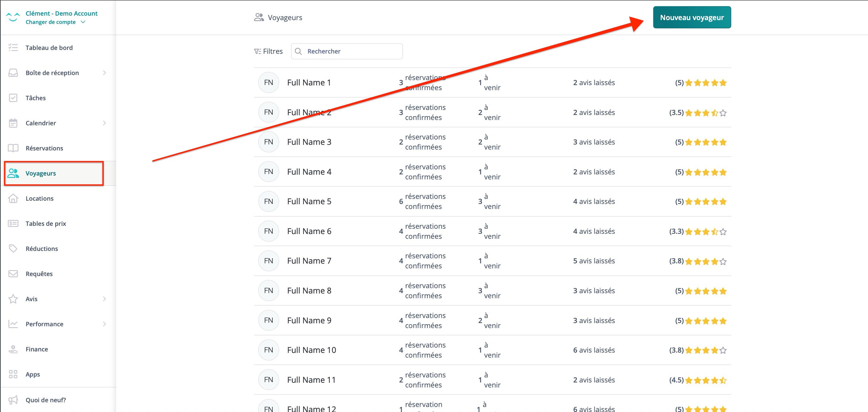Select the Locations house icon
The width and height of the screenshot is (868, 412).
13,198
